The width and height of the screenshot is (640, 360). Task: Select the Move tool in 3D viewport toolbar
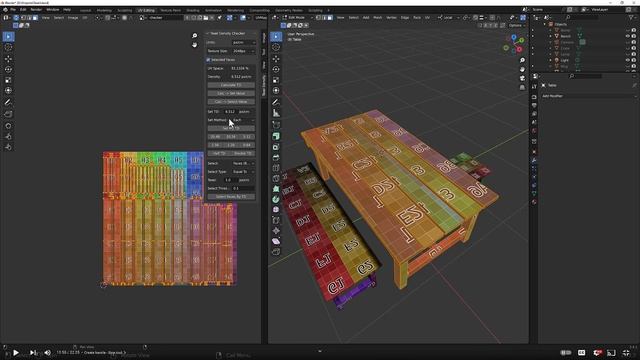[x=276, y=59]
